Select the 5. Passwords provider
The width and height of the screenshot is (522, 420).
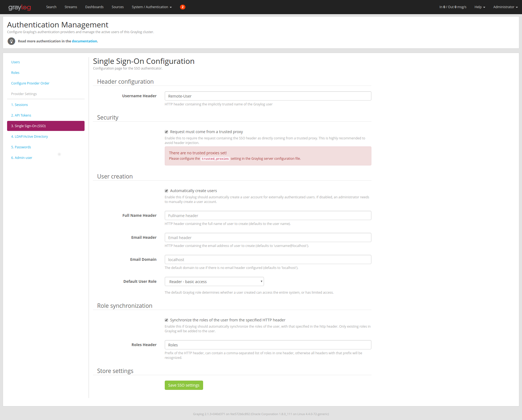click(x=21, y=147)
